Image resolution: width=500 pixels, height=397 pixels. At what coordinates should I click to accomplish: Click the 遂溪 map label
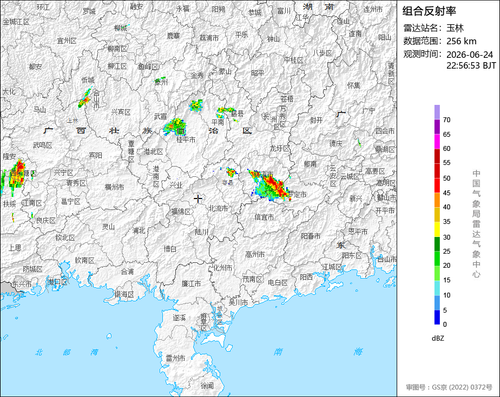click(x=179, y=318)
